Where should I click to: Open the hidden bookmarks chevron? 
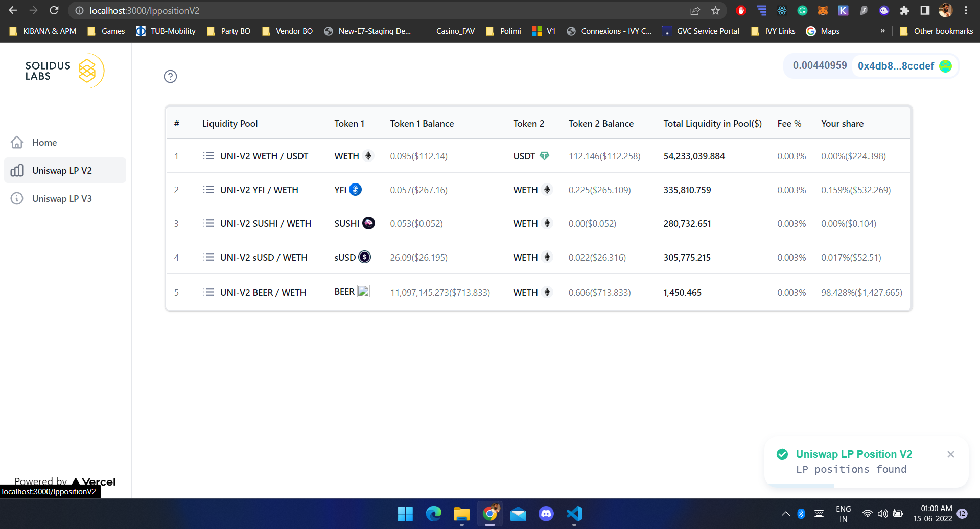coord(882,31)
